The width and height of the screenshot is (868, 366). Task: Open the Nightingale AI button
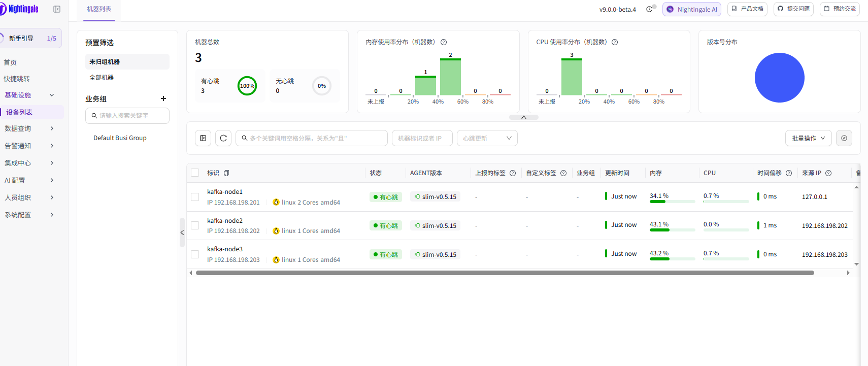tap(692, 9)
